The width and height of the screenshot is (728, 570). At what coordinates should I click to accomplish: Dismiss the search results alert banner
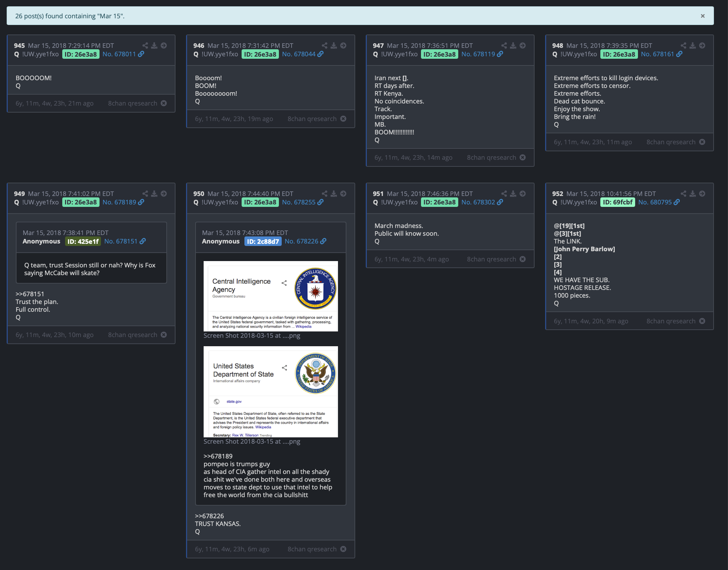click(x=703, y=16)
